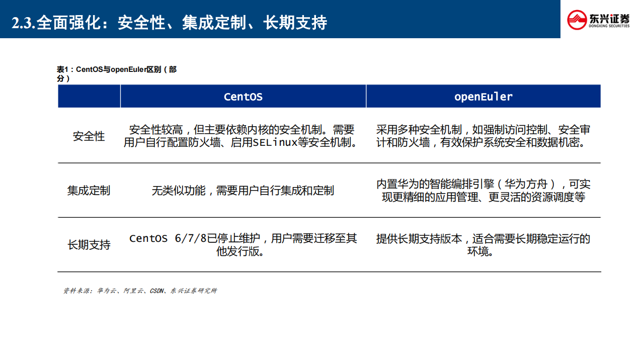
Task: Select the slide title '2.3.全面强化'
Action: coord(170,22)
